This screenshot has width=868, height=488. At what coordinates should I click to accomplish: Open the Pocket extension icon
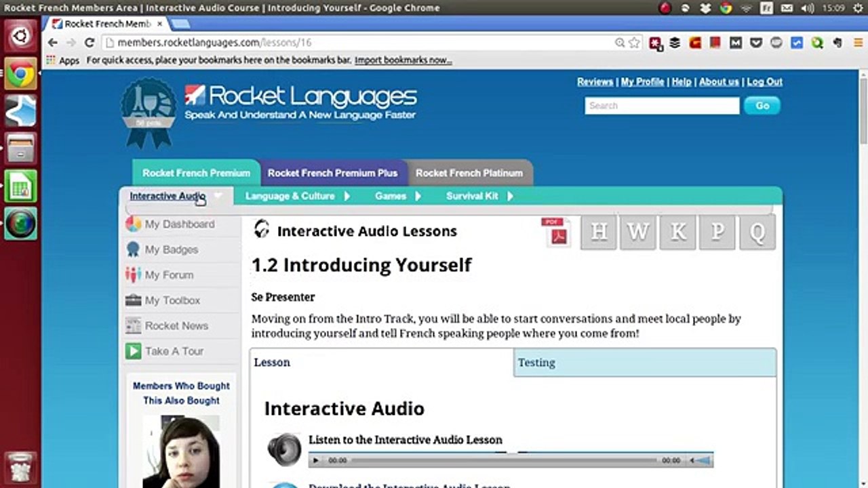(756, 43)
